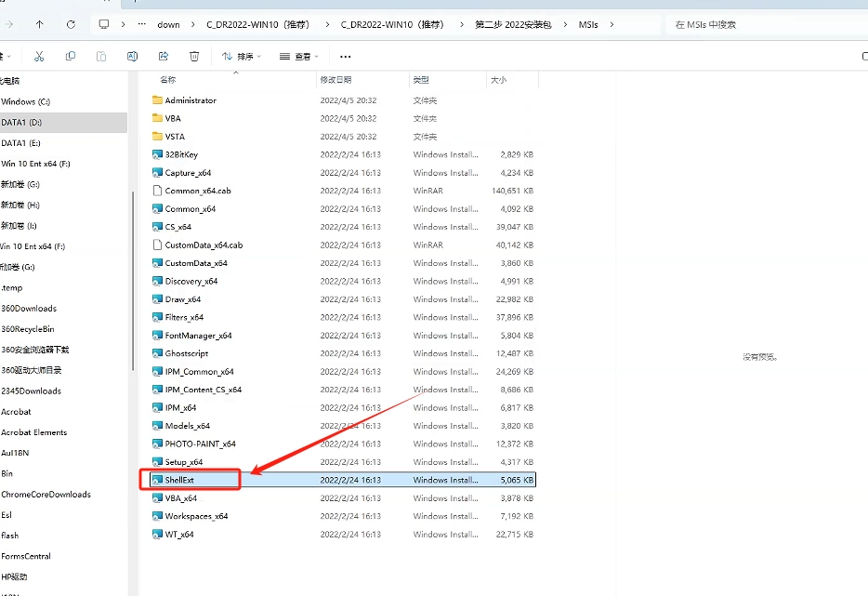The image size is (868, 596).
Task: Click the Copy icon in toolbar
Action: pos(72,57)
